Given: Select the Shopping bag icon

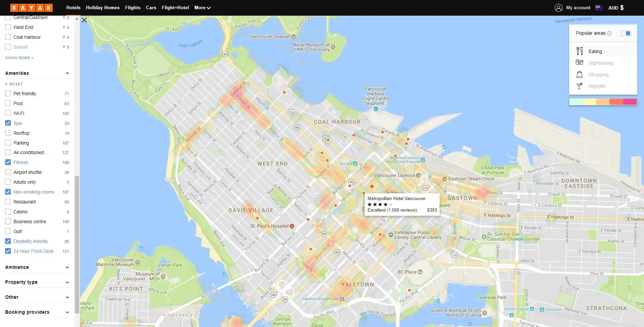Looking at the screenshot, I should (x=580, y=74).
